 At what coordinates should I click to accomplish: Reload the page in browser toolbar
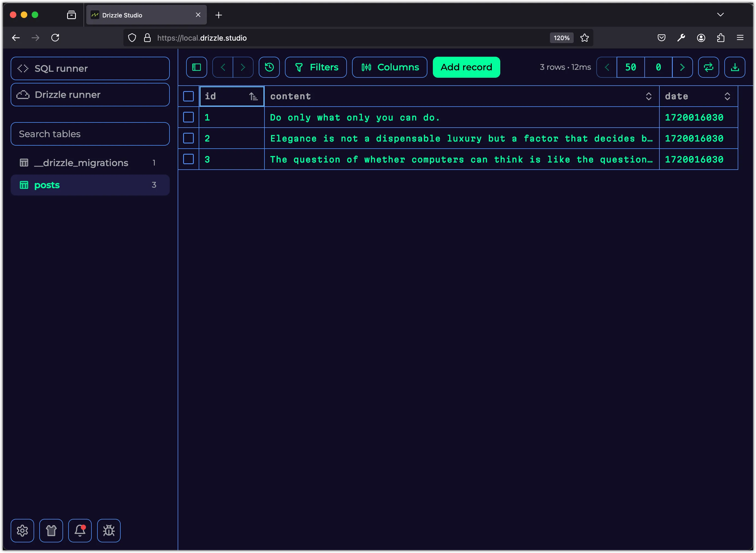55,38
